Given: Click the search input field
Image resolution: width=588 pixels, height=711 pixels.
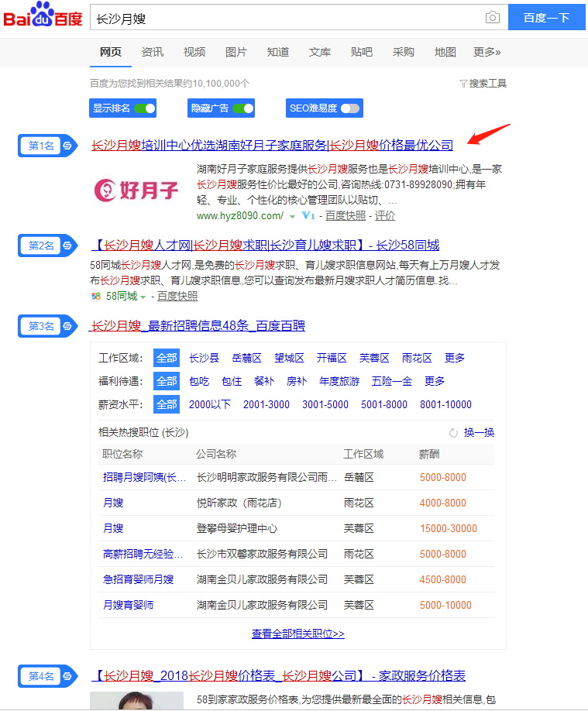Looking at the screenshot, I should tap(287, 18).
